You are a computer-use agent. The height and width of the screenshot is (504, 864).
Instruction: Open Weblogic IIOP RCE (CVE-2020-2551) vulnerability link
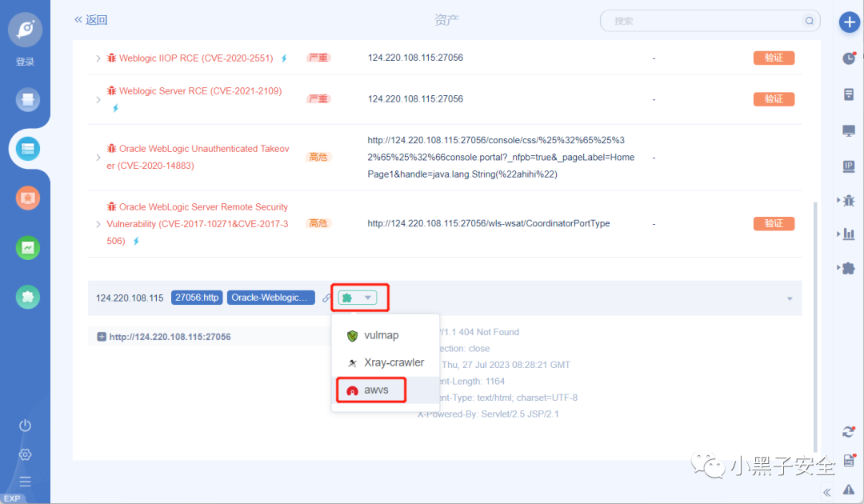pos(196,58)
